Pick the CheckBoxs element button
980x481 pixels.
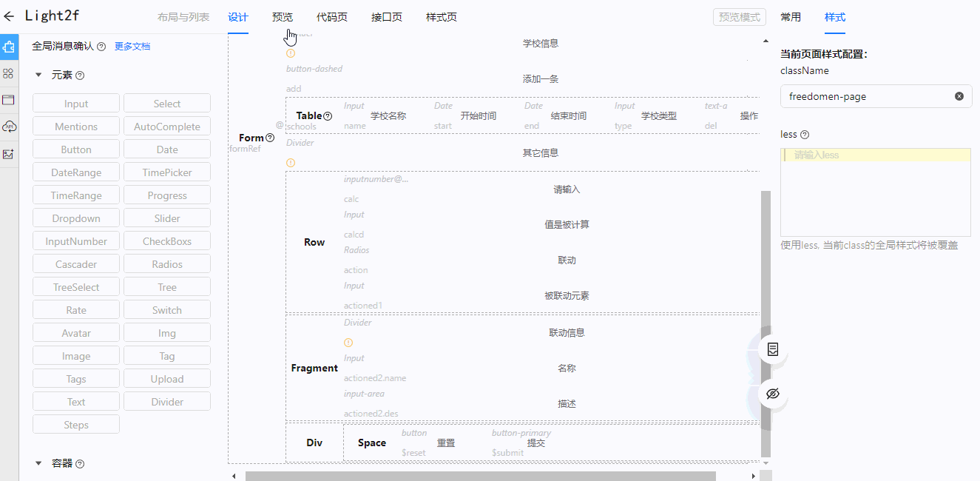click(x=167, y=241)
